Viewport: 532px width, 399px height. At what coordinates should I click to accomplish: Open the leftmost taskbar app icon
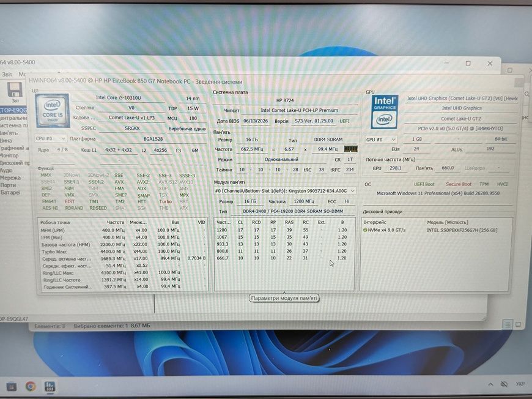pyautogui.click(x=11, y=386)
